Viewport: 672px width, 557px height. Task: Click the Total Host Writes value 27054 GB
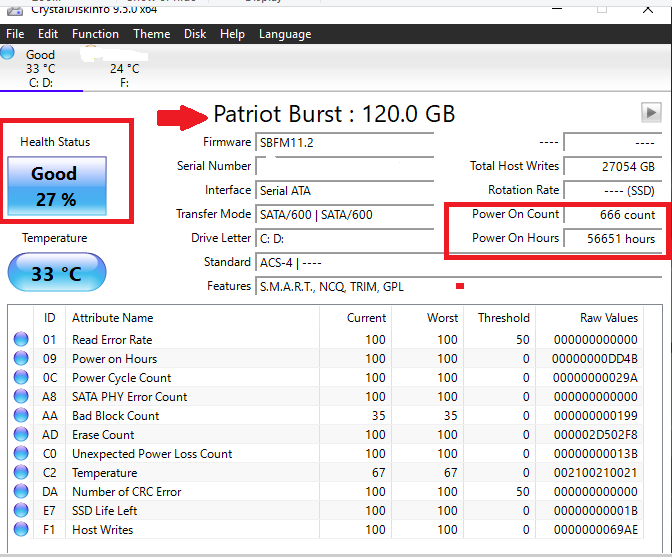point(613,166)
